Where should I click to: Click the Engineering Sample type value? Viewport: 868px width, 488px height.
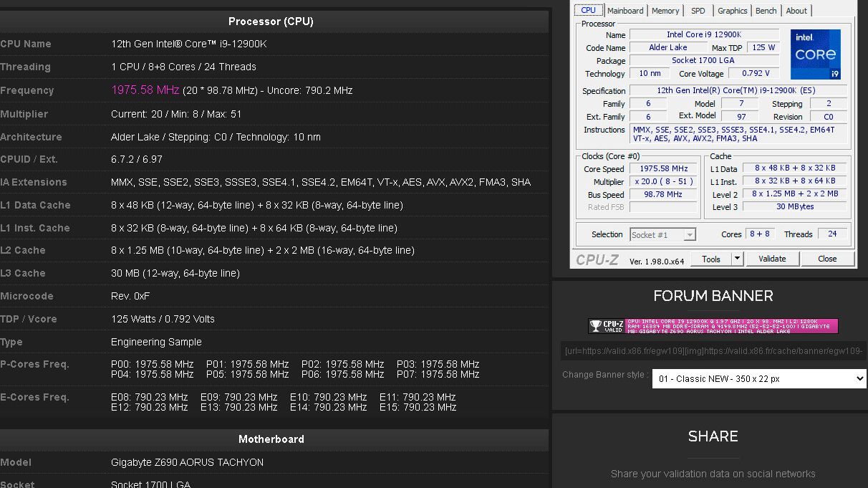tap(156, 342)
